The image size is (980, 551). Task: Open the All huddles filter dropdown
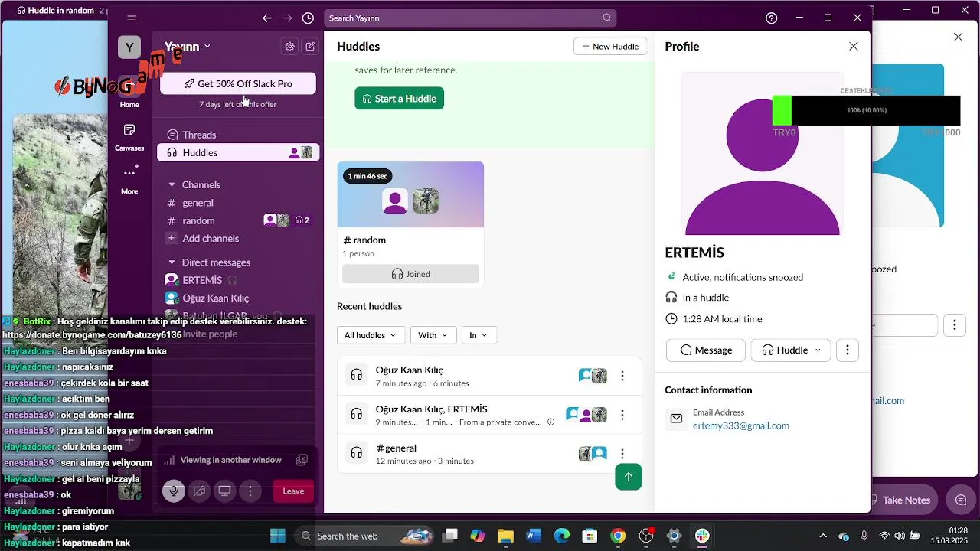[x=371, y=335]
